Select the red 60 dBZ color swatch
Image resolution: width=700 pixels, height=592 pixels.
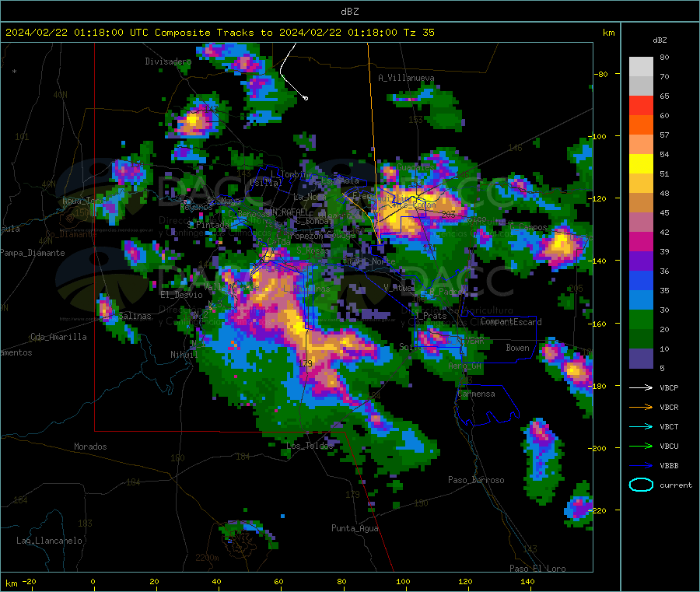coord(641,105)
